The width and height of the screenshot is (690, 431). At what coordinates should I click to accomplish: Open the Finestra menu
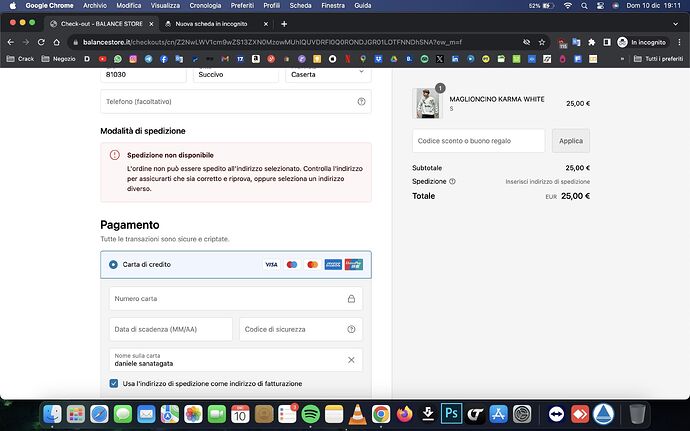click(333, 6)
